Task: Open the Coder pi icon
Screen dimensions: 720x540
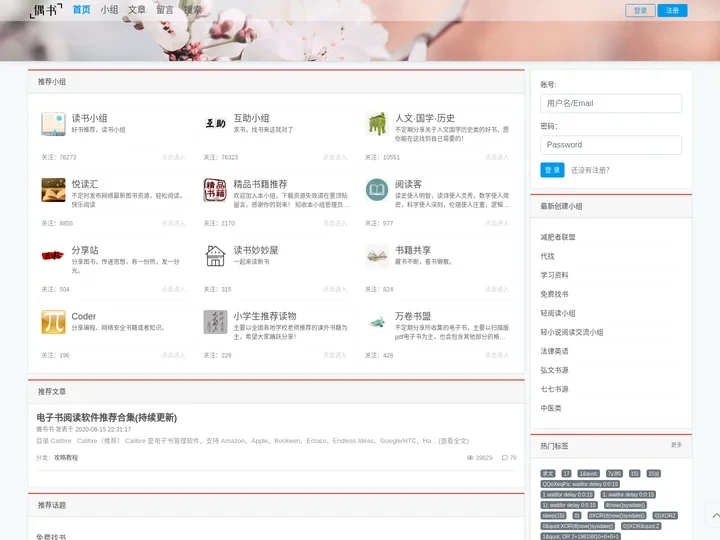Action: 53,322
